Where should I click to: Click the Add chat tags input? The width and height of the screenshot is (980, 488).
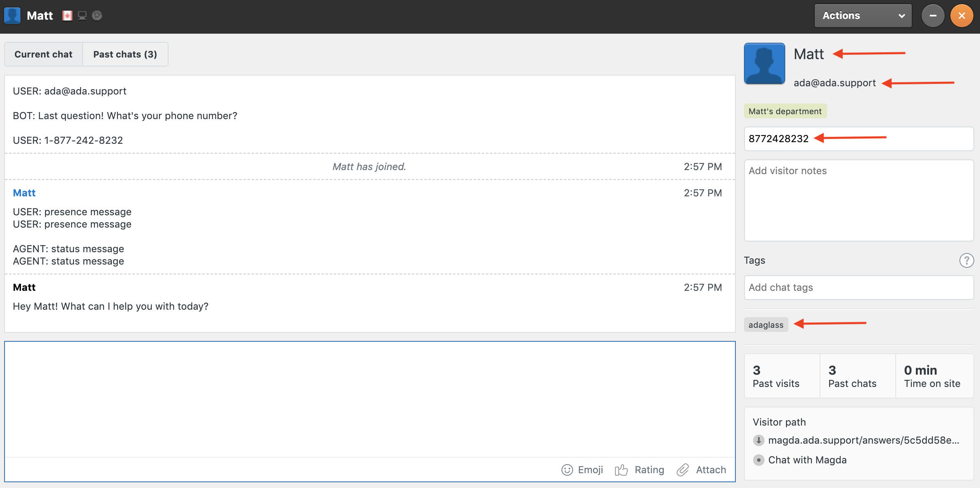pyautogui.click(x=859, y=288)
